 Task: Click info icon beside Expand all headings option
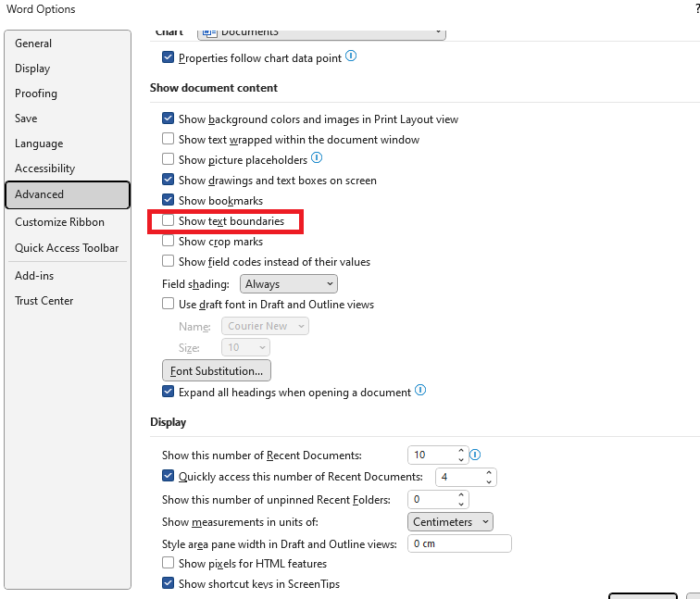click(420, 390)
